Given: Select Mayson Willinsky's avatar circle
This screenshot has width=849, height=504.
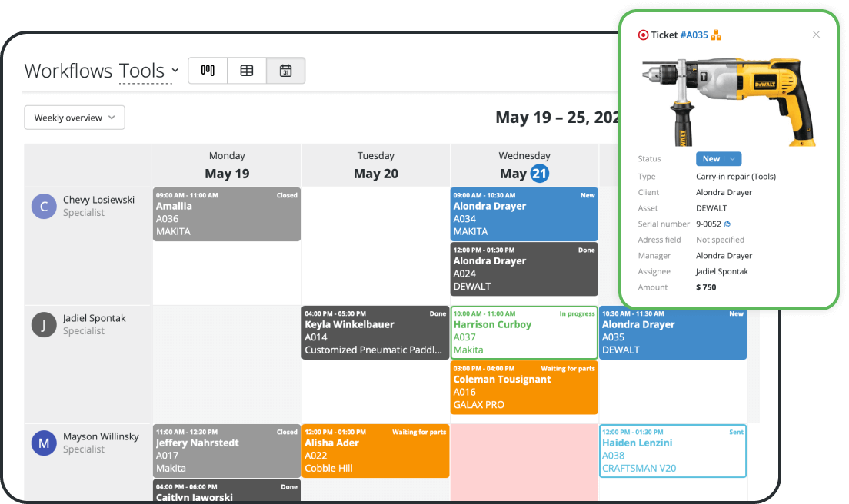Looking at the screenshot, I should click(44, 443).
